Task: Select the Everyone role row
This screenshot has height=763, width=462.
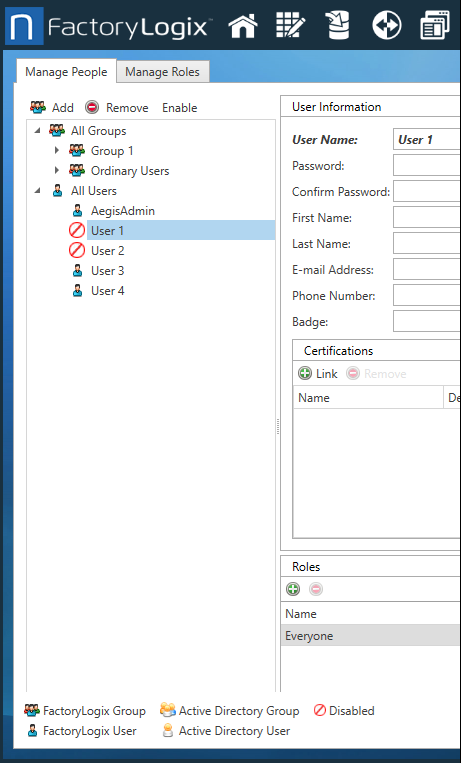Action: click(x=370, y=636)
